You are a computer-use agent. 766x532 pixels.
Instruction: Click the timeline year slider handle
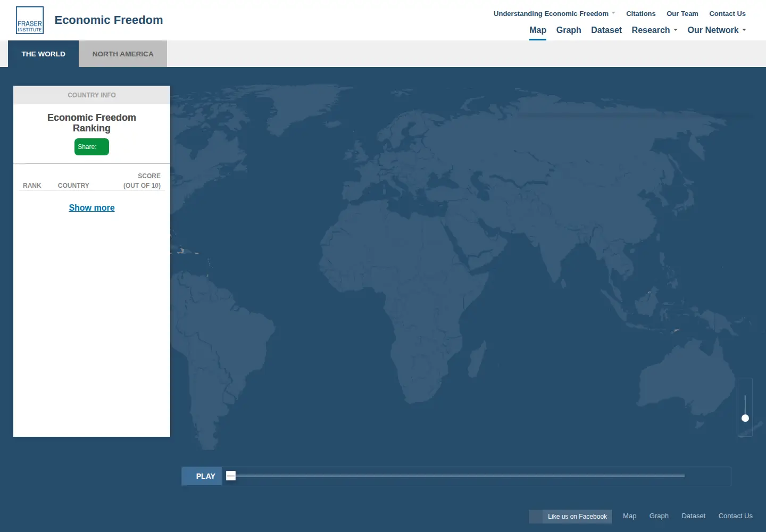point(231,476)
